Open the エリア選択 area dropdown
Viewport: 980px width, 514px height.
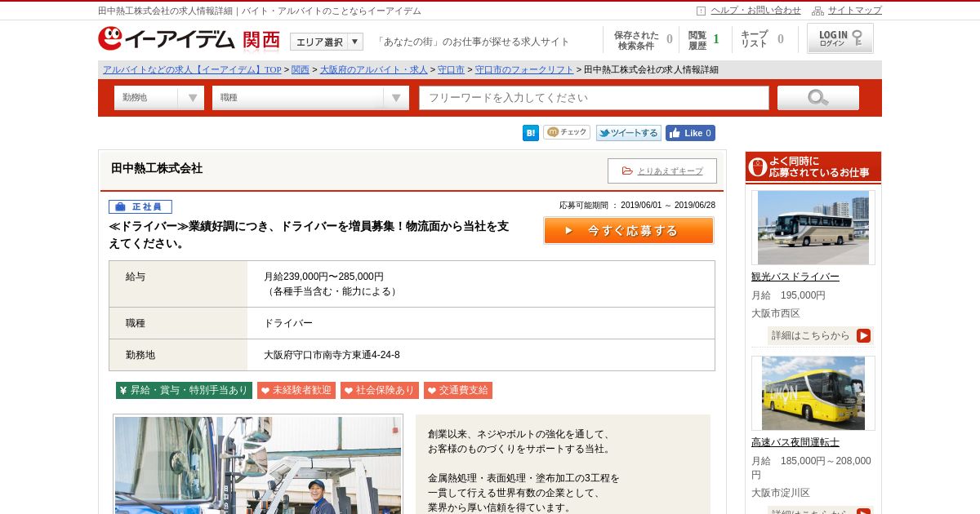coord(327,42)
